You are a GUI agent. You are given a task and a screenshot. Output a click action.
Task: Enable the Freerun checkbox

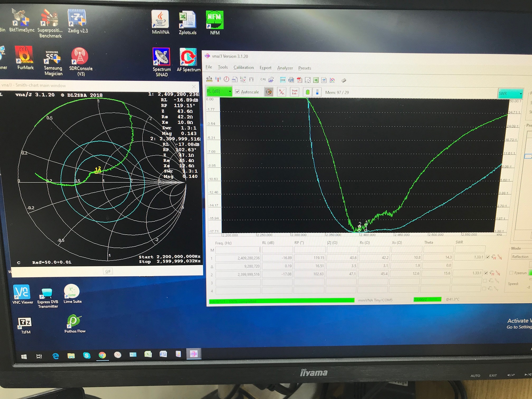click(x=511, y=273)
